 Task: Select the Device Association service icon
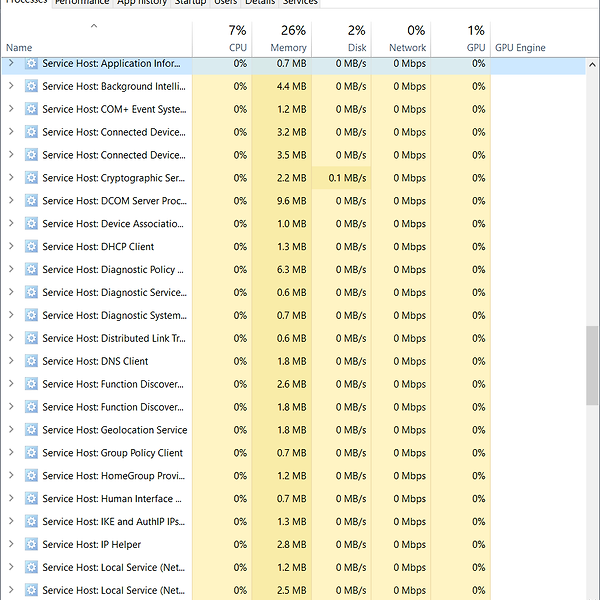[31, 223]
